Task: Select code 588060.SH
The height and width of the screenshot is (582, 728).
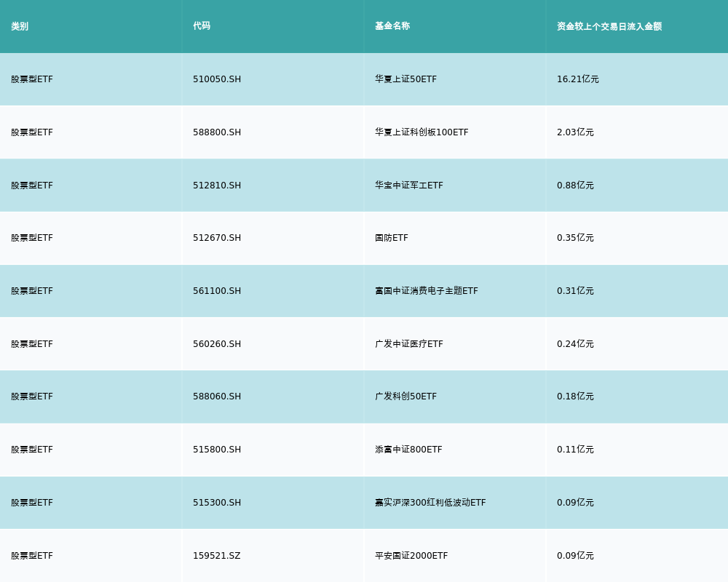Action: pos(217,396)
